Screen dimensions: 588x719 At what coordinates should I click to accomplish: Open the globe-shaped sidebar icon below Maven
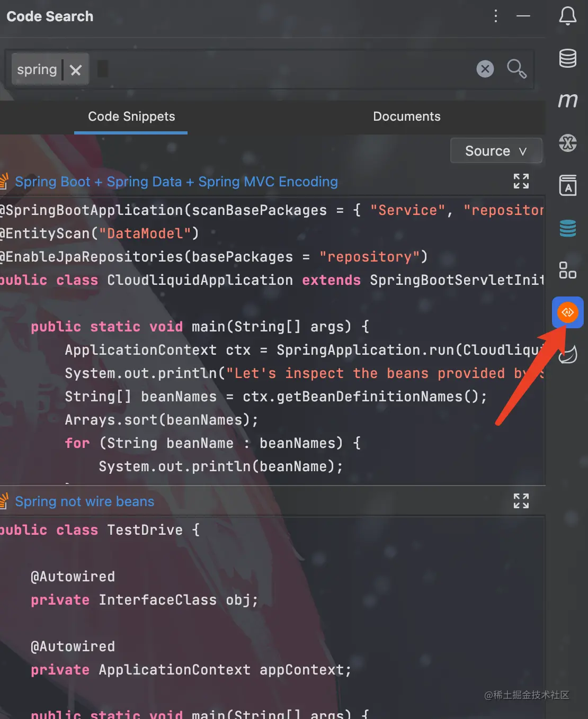coord(568,142)
